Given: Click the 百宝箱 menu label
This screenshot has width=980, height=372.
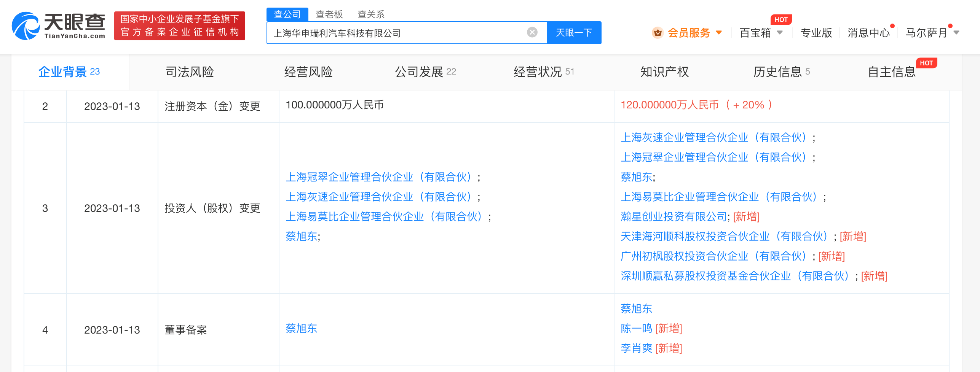Looking at the screenshot, I should pos(755,33).
